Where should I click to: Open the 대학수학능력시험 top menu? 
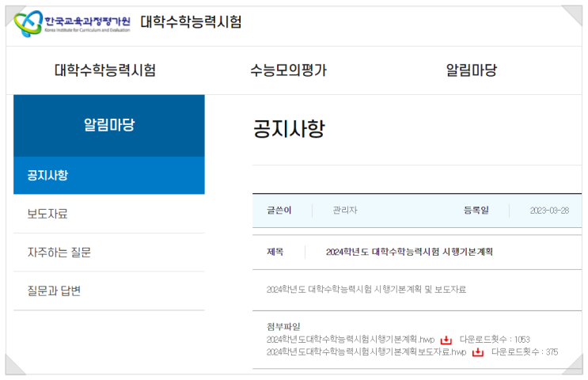[x=105, y=70]
